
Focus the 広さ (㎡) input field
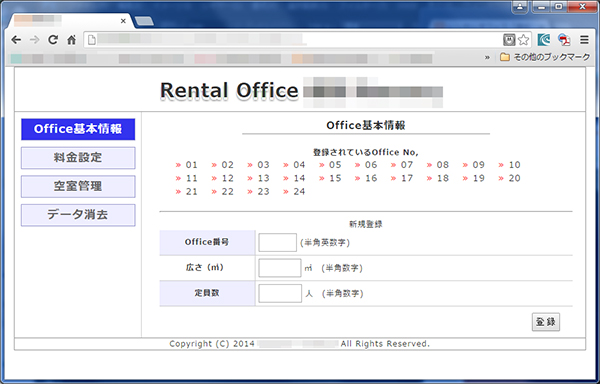280,268
